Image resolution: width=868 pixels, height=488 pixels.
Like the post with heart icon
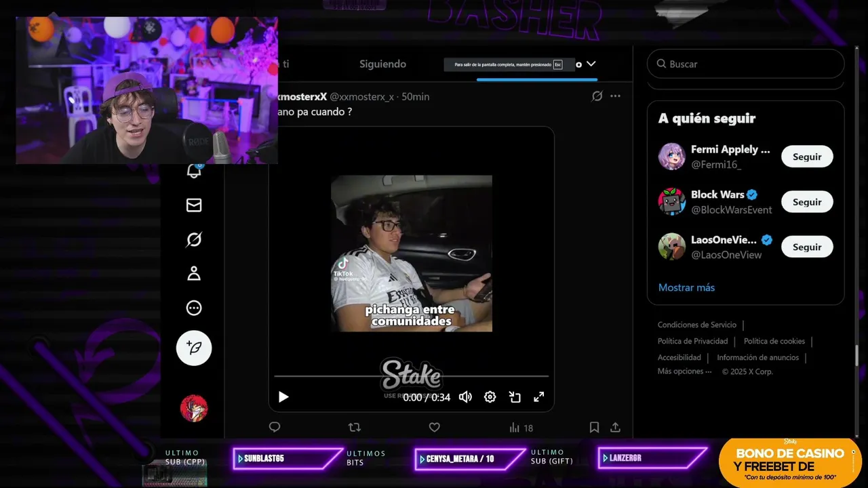coord(435,427)
